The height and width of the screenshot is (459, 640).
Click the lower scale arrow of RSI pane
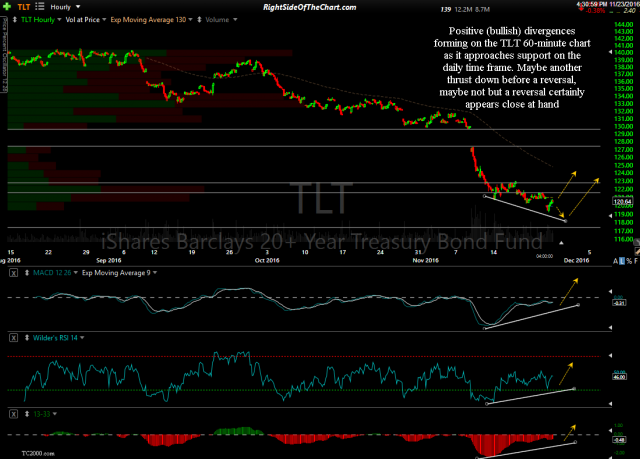pyautogui.click(x=611, y=404)
